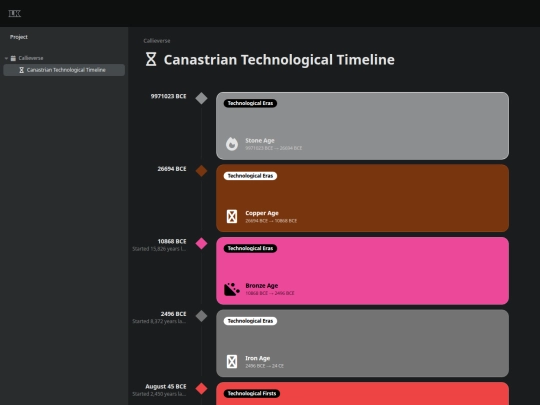Image resolution: width=540 pixels, height=405 pixels.
Task: Click the large hourglass icon by title
Action: [151, 59]
